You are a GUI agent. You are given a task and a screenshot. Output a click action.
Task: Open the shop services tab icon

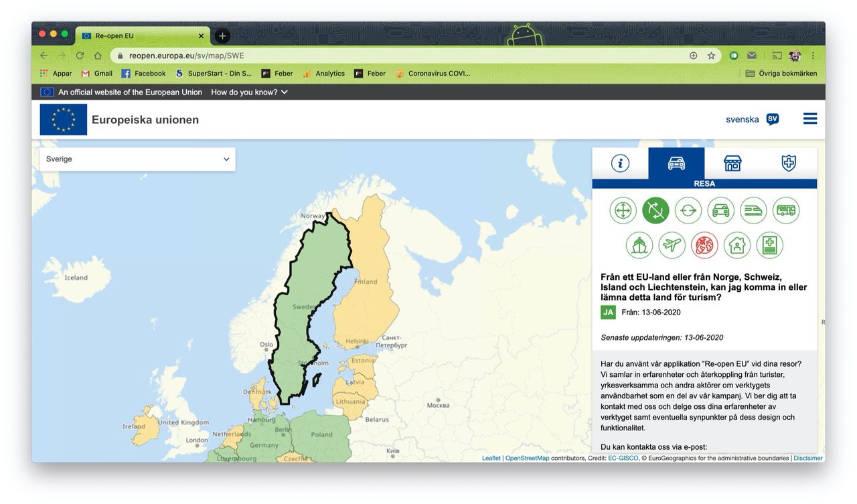pos(732,163)
